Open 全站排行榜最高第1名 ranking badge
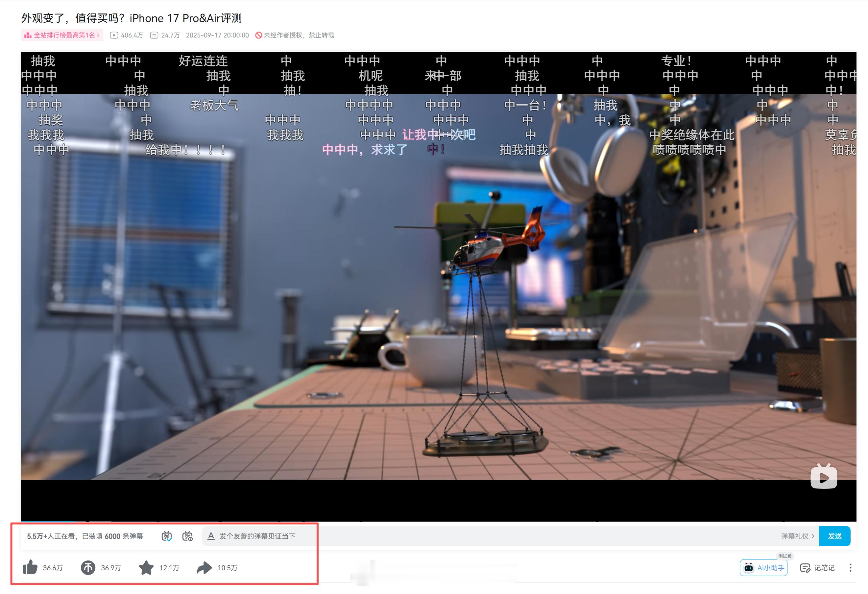The image size is (868, 594). tap(62, 35)
